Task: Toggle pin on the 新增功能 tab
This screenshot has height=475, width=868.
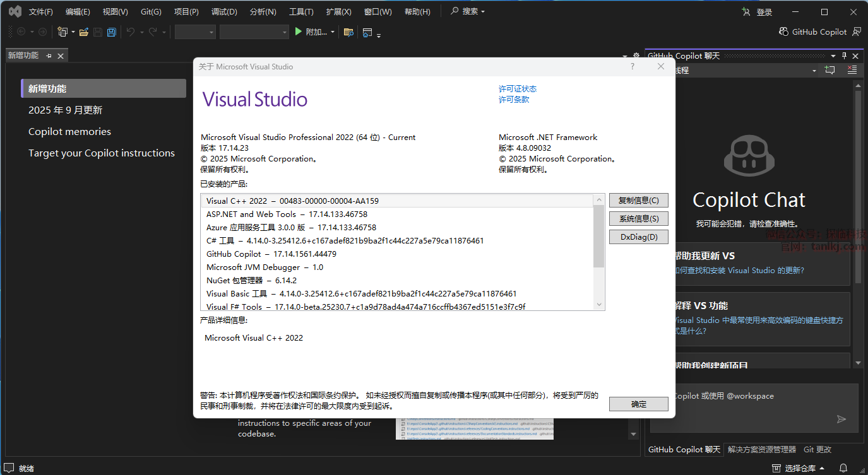Action: (x=49, y=56)
